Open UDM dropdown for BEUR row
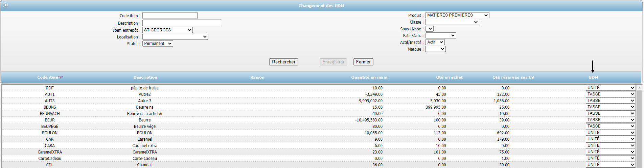The height and width of the screenshot is (168, 644). [611, 120]
